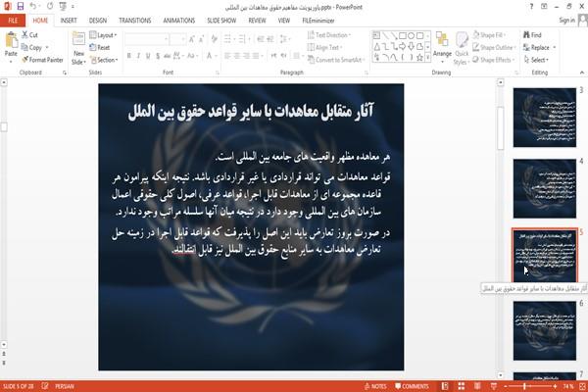Click zoom in plus button
The height and width of the screenshot is (392, 588).
tap(556, 386)
